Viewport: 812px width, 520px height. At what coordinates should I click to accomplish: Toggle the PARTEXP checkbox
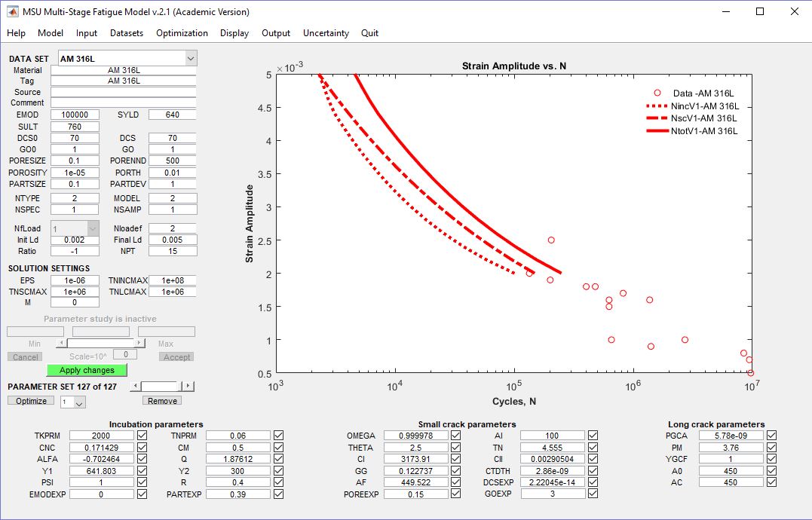(279, 494)
